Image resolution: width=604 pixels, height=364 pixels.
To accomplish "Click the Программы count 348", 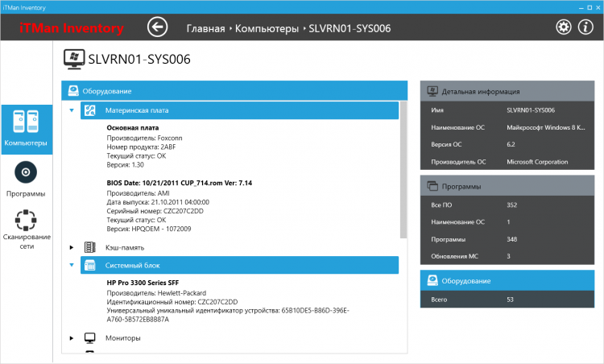I will 511,239.
